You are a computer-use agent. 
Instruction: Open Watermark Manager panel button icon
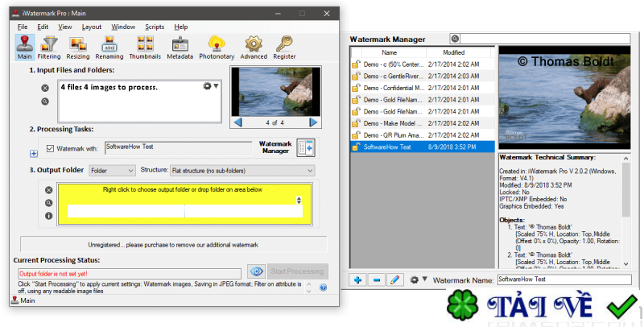click(x=306, y=148)
